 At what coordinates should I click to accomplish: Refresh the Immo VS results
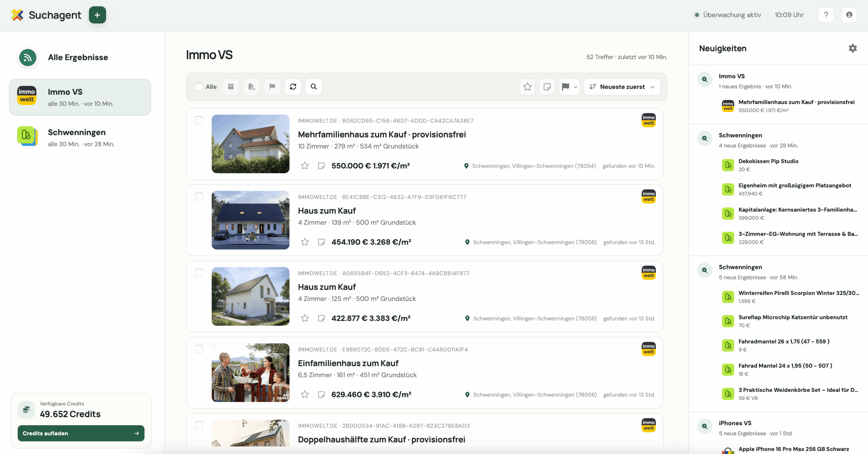293,87
